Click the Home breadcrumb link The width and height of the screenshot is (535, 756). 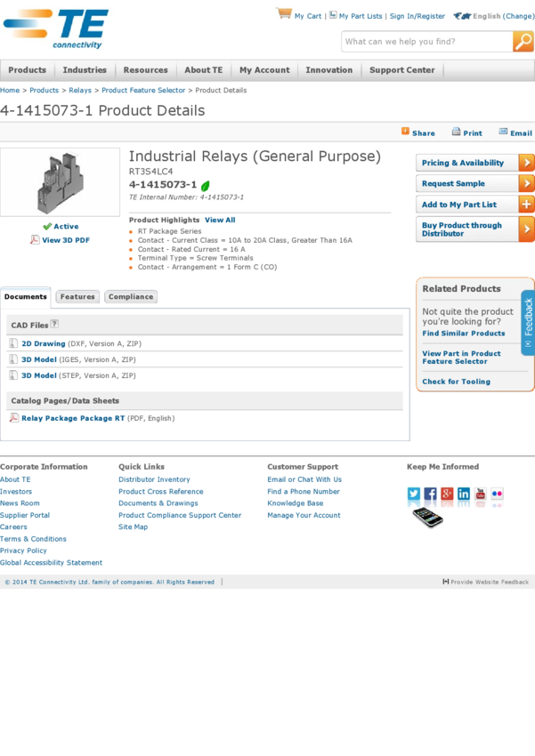[x=10, y=90]
